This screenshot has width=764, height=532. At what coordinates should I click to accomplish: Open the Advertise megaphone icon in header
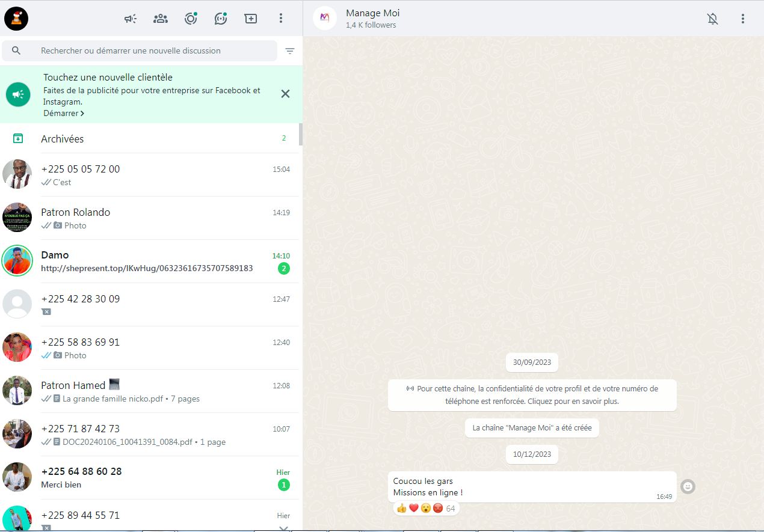(130, 19)
